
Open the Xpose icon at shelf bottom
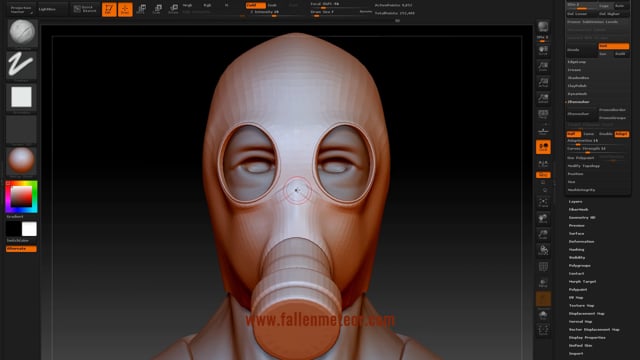click(x=543, y=330)
